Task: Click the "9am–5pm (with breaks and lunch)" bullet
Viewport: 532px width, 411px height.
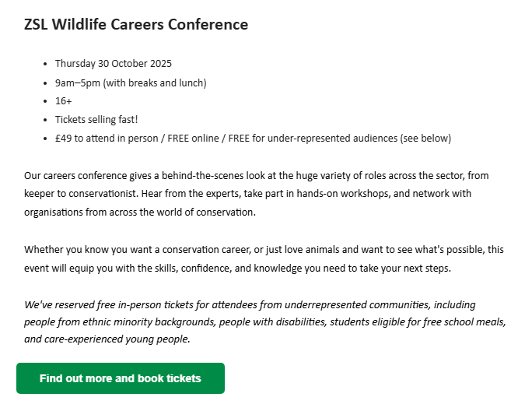Action: (x=130, y=83)
